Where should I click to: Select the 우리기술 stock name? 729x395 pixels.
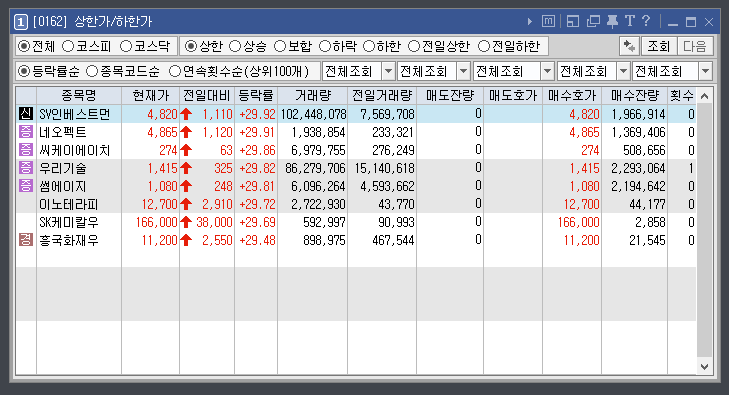63,168
